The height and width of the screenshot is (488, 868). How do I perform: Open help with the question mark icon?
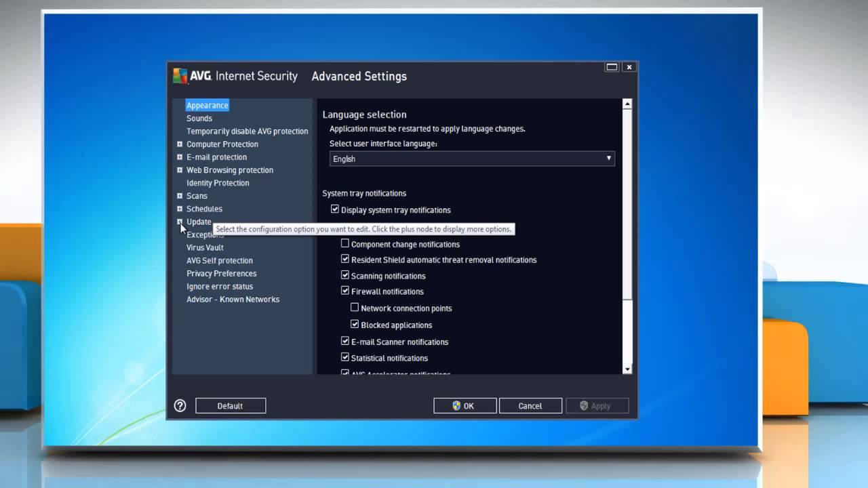tap(180, 405)
